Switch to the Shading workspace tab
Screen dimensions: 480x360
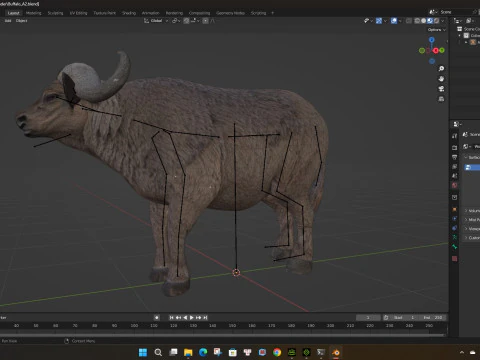[x=129, y=13]
